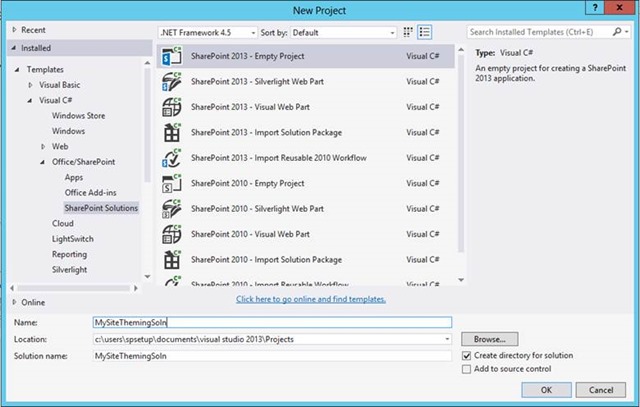This screenshot has width=640, height=407.
Task: Click the tree scroll up arrow
Action: coord(147,62)
